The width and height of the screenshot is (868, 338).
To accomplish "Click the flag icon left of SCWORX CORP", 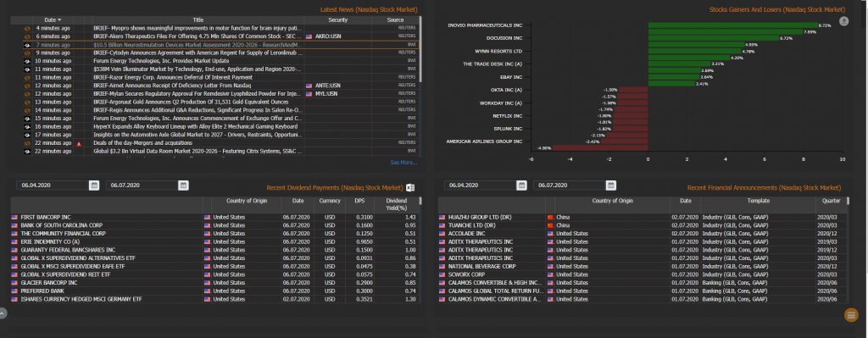I will pos(442,274).
